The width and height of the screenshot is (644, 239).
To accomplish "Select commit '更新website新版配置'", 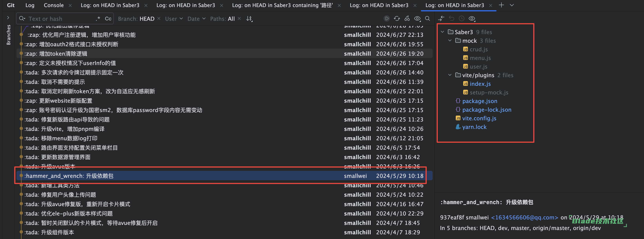I will click(225, 101).
